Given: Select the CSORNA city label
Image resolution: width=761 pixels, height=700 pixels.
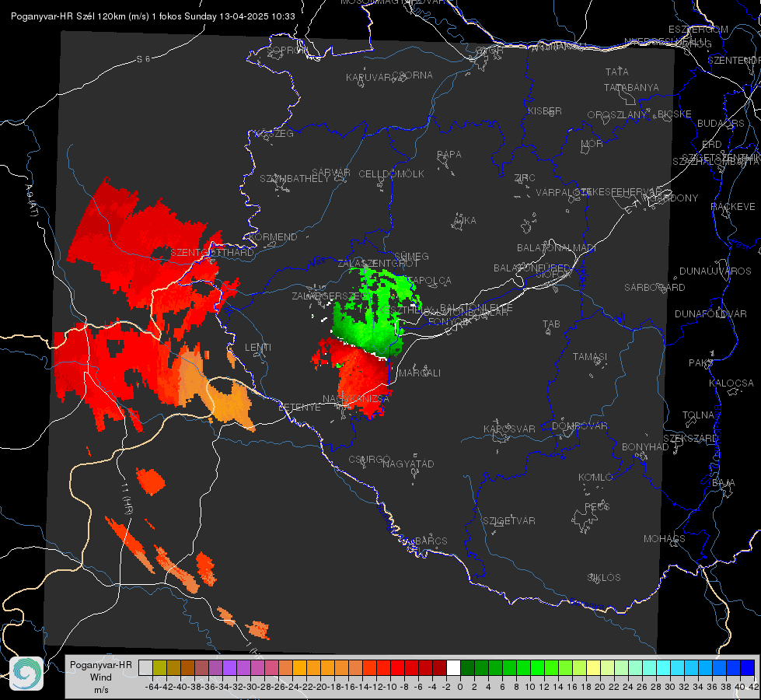Looking at the screenshot, I should 413,75.
